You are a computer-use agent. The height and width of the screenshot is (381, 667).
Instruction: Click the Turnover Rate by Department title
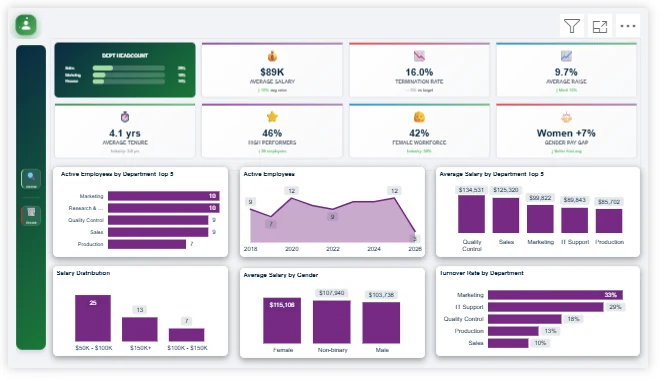tap(482, 273)
